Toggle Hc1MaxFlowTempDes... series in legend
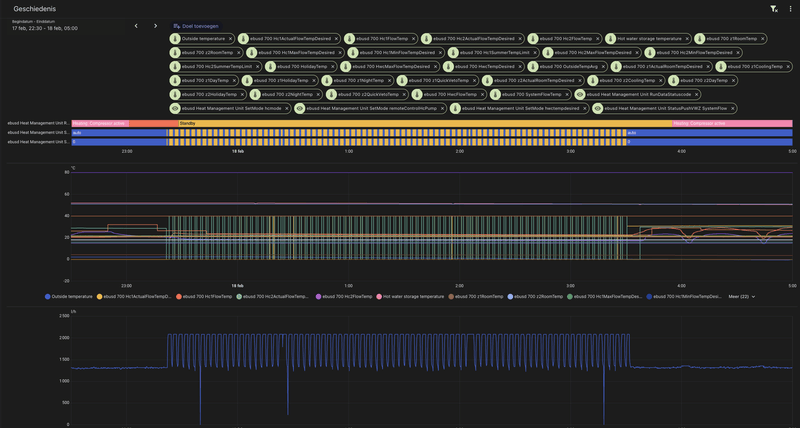 pyautogui.click(x=605, y=296)
